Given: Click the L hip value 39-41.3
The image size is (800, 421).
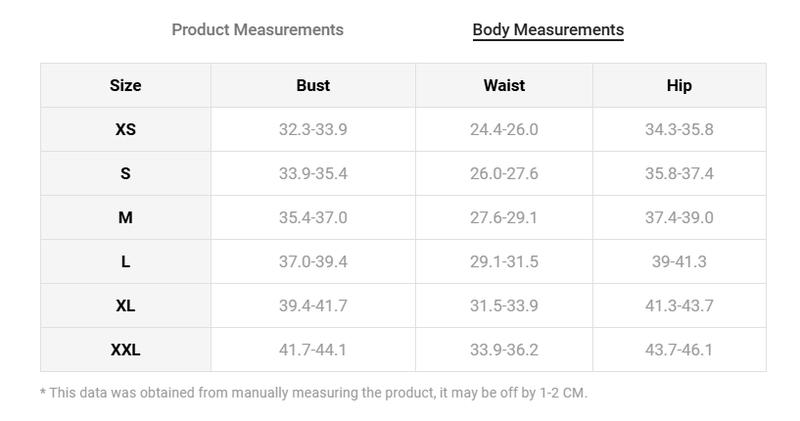Looking at the screenshot, I should pos(679,262).
